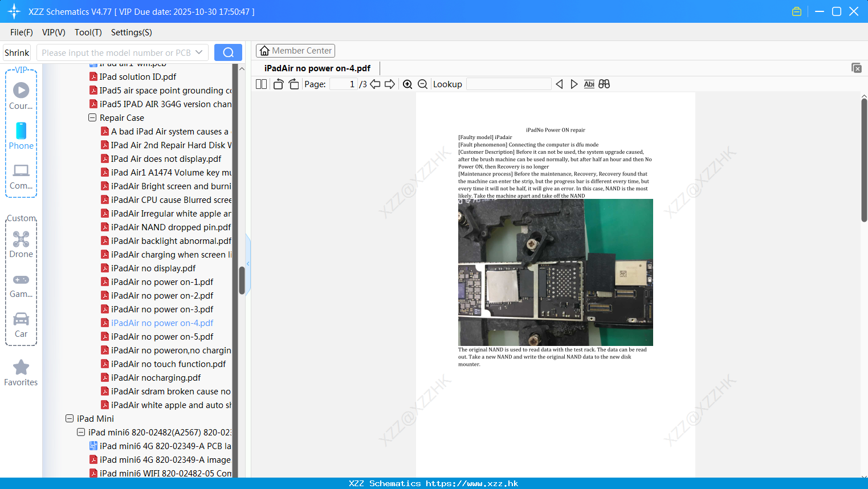Click the XZZ app logo

14,11
